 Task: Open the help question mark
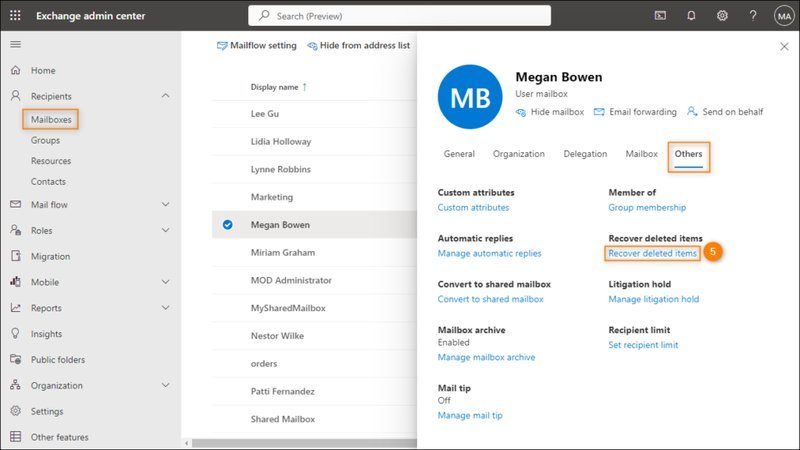pyautogui.click(x=753, y=15)
